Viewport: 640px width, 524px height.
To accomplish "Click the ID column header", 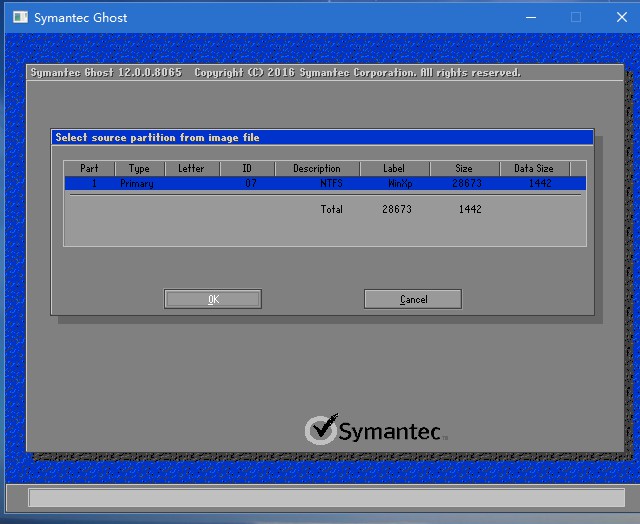I will point(246,169).
